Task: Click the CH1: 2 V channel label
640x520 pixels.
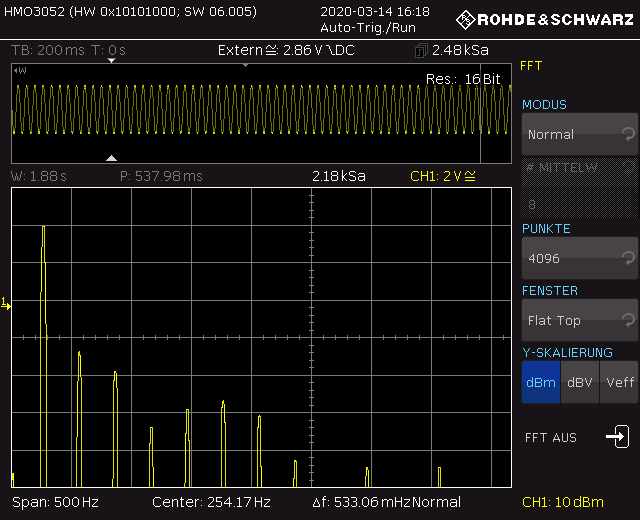Action: point(444,177)
